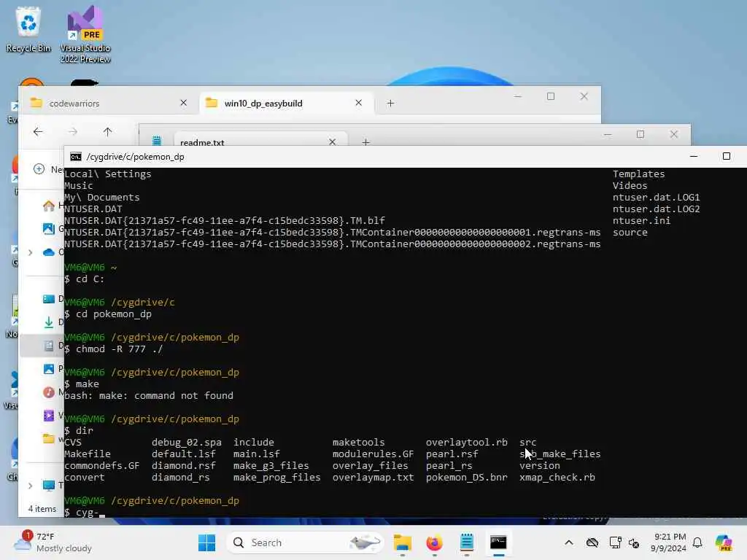
Task: Expand the OneDrive tree node
Action: coord(31,252)
